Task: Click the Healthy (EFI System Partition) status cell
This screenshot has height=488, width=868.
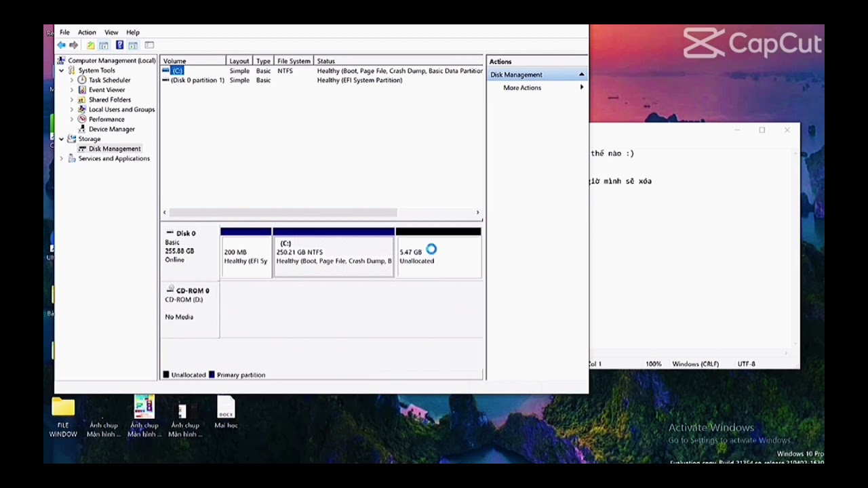Action: click(x=359, y=80)
